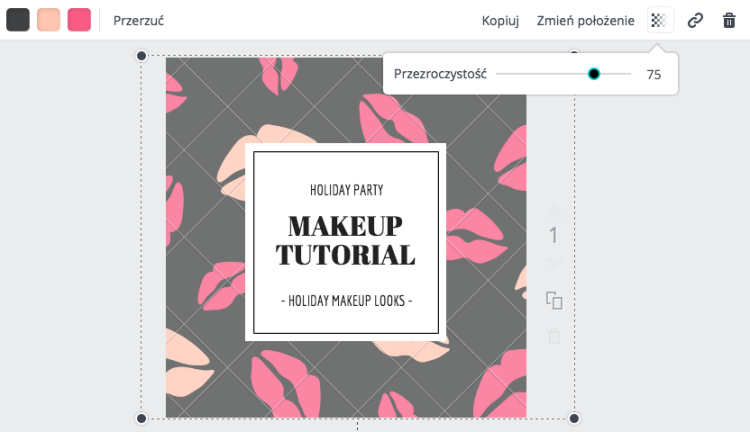Click the Przerzuć flip button
This screenshot has width=750, height=432.
[x=138, y=21]
